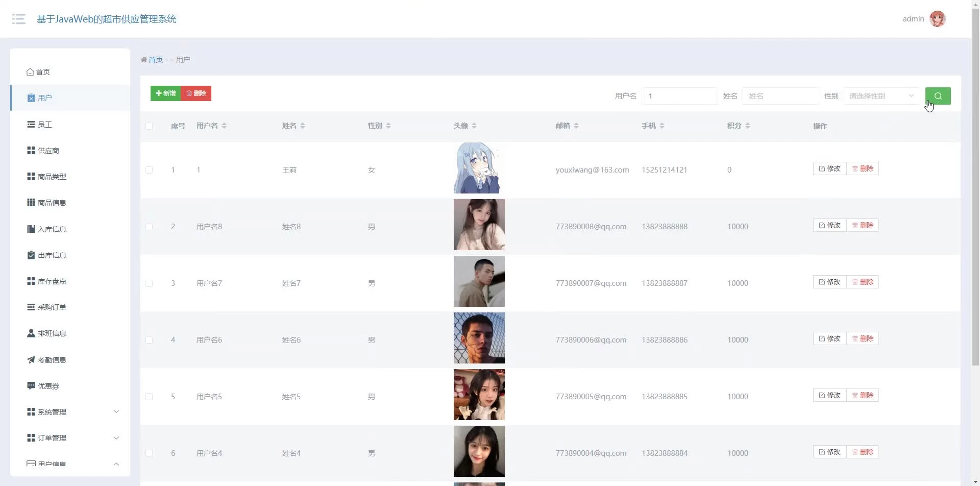The height and width of the screenshot is (486, 980).
Task: Open 商品信息 in sidebar
Action: tap(70, 203)
